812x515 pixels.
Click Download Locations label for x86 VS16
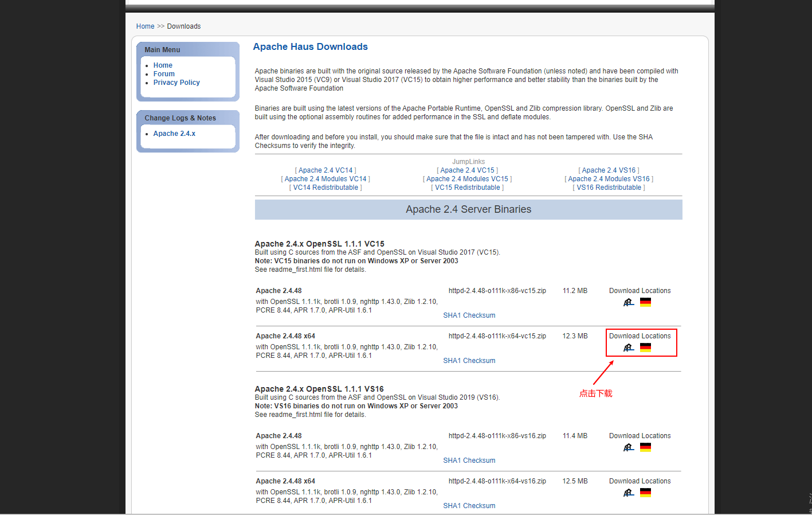(640, 436)
